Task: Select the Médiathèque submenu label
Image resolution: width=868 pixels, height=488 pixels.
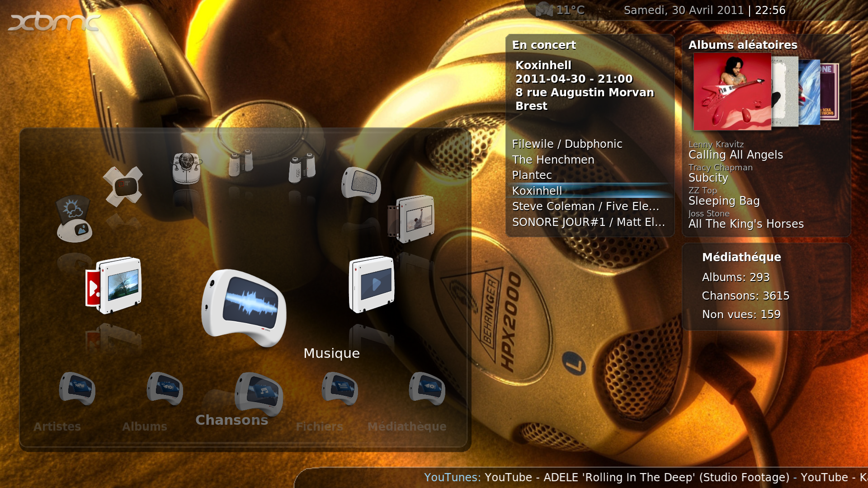Action: pos(407,427)
